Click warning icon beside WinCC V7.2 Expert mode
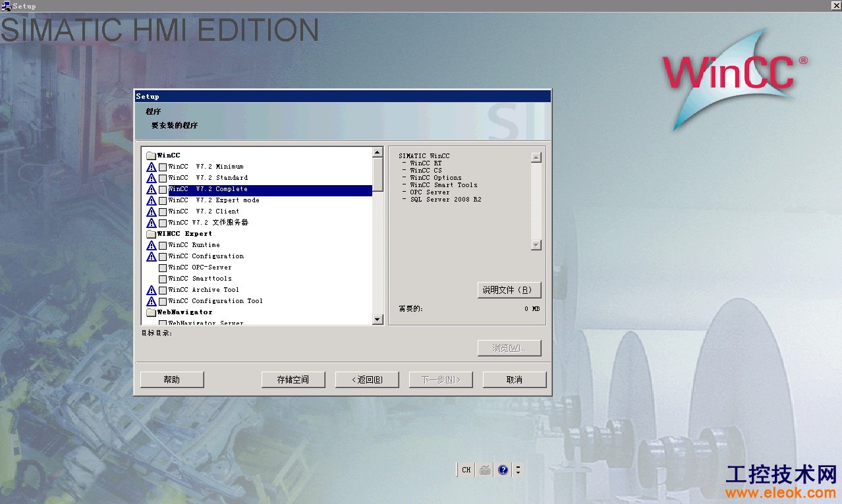The image size is (842, 504). (152, 200)
